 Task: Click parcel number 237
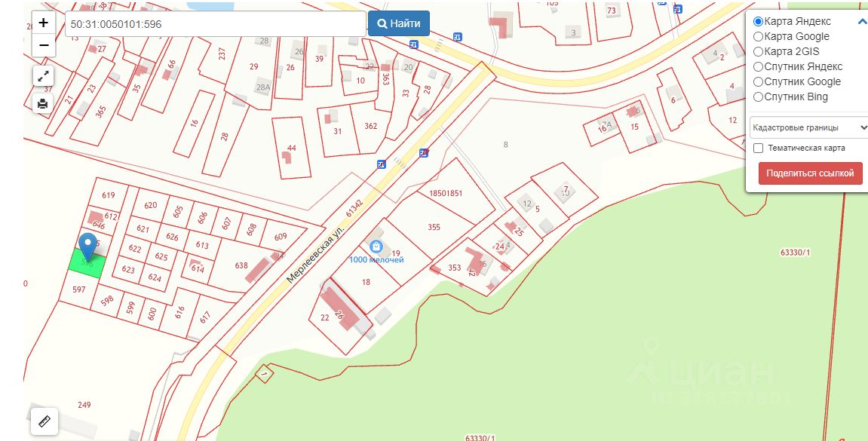coord(222,54)
